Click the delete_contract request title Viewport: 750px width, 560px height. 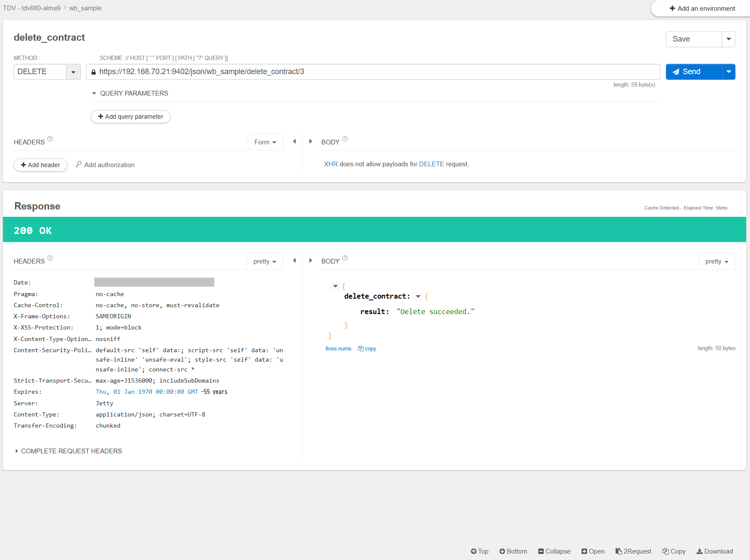[x=49, y=38]
